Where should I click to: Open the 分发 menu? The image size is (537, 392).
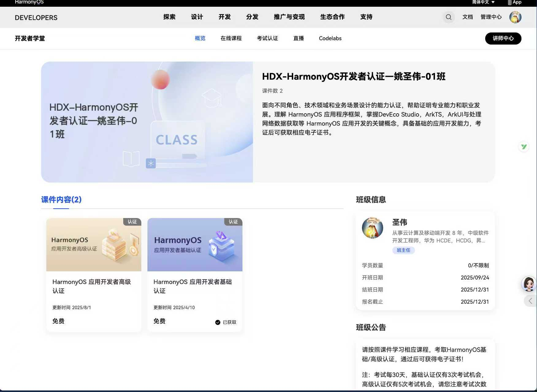tap(252, 17)
